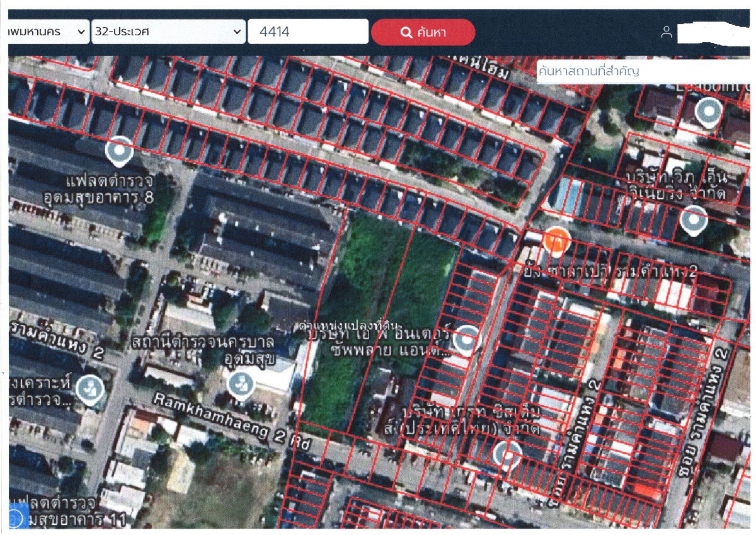Select the แฟลตตำรวจ อุดมสุขอาคาร 8 map pin

point(118,151)
